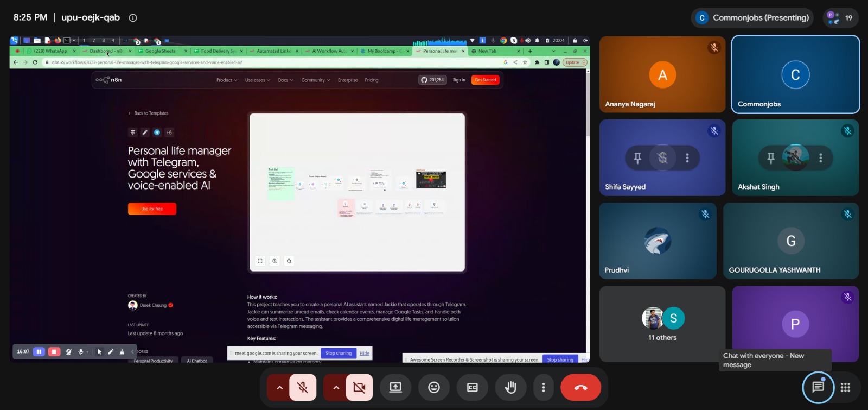Expand the Product menu on n8n
The height and width of the screenshot is (410, 868).
pyautogui.click(x=227, y=80)
